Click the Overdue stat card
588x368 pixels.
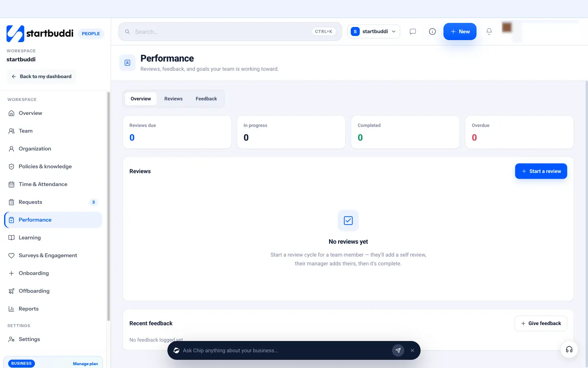pyautogui.click(x=519, y=132)
